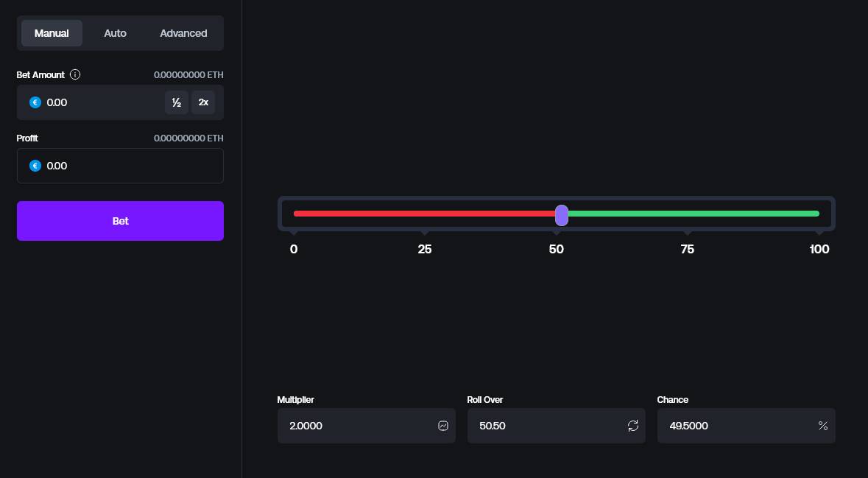Click the Bet Amount info icon
The width and height of the screenshot is (868, 478).
(x=75, y=74)
